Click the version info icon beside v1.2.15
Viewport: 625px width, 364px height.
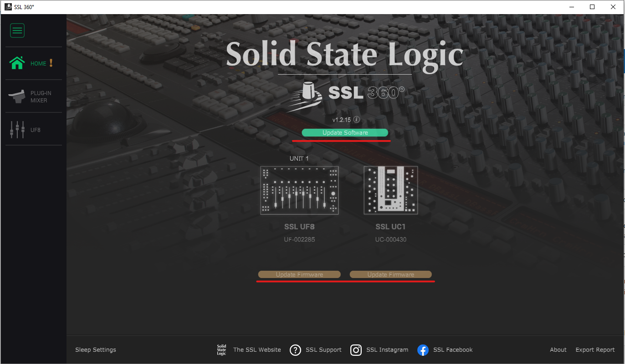tap(357, 120)
